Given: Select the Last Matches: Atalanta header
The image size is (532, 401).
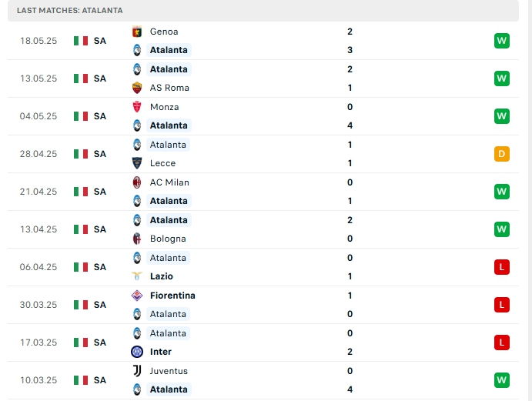Looking at the screenshot, I should (x=263, y=11).
